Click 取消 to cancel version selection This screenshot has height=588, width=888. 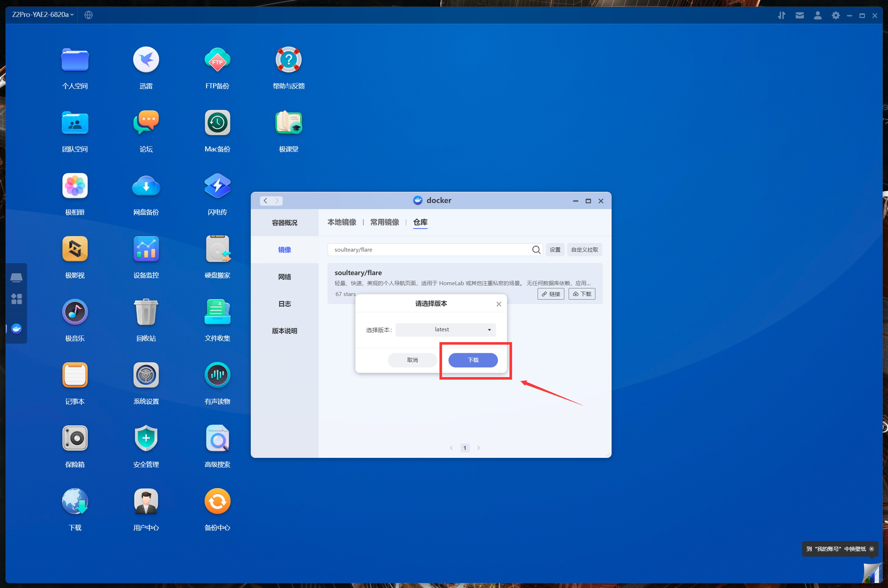(x=412, y=360)
